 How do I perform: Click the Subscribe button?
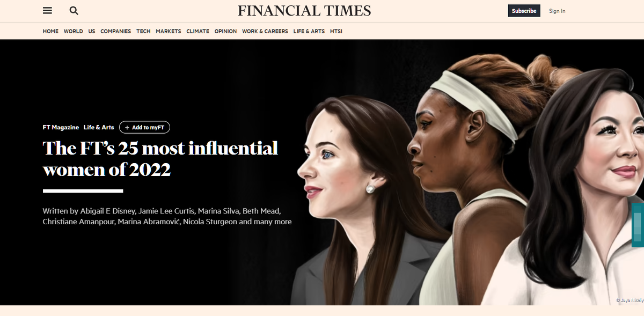[524, 11]
